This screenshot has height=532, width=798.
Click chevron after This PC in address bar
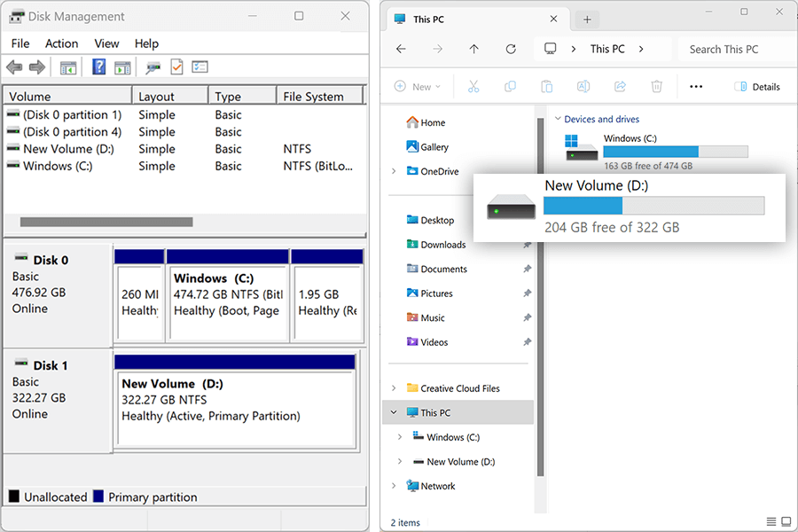[x=641, y=49]
